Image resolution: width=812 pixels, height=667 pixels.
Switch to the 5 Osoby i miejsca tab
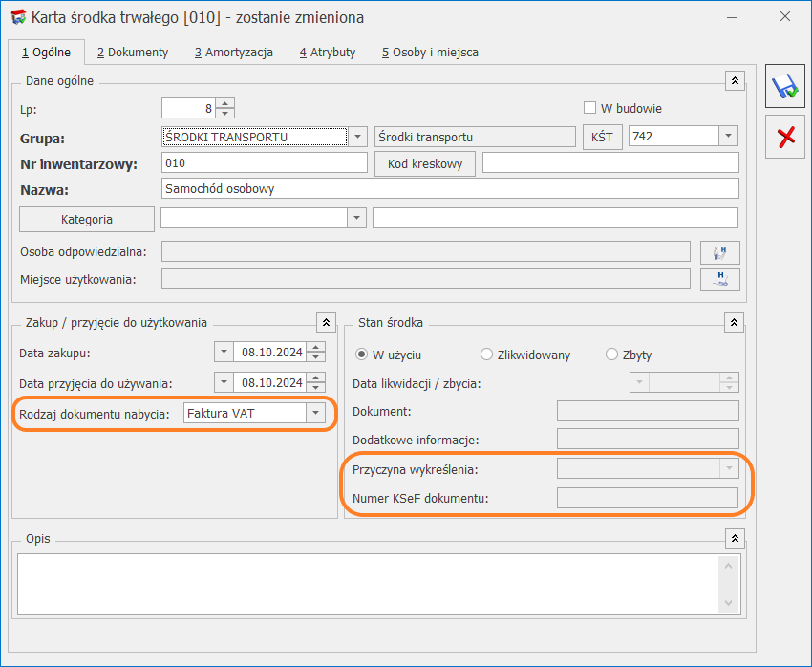coord(430,53)
